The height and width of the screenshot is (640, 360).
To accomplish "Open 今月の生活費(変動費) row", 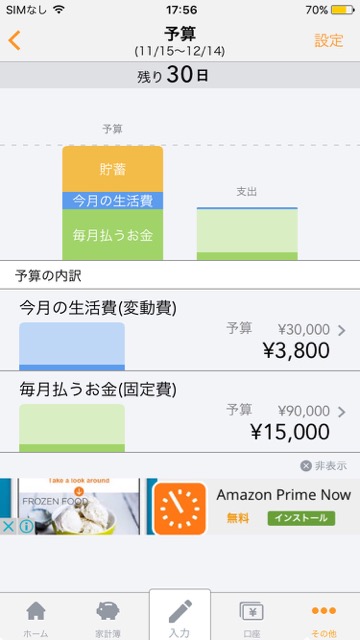I will (x=180, y=330).
